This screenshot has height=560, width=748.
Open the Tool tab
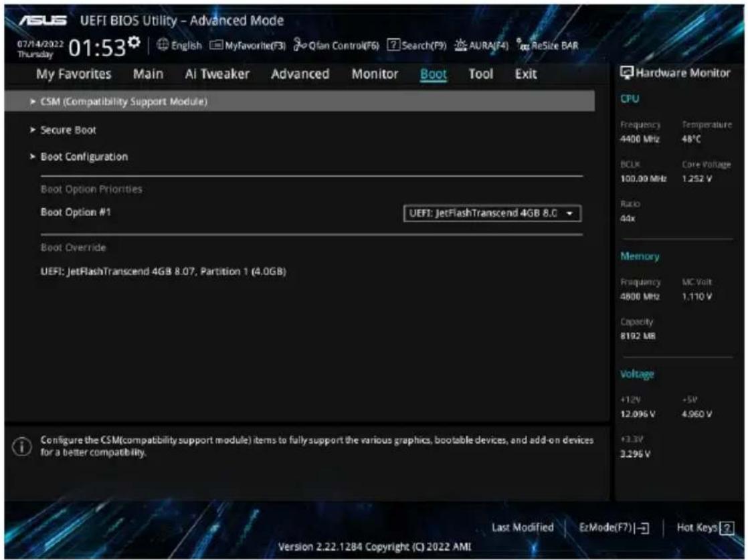pos(480,74)
